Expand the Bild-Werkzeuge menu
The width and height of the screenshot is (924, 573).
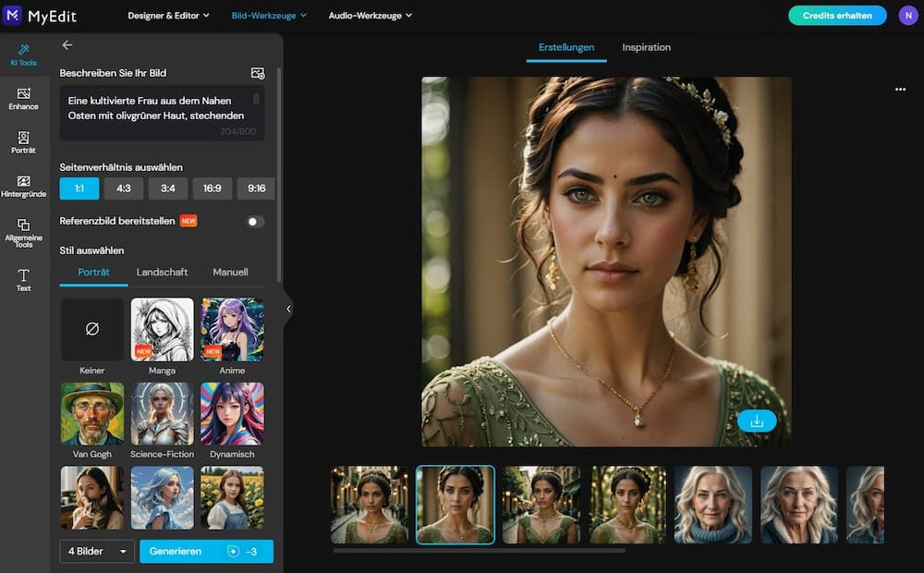(269, 16)
